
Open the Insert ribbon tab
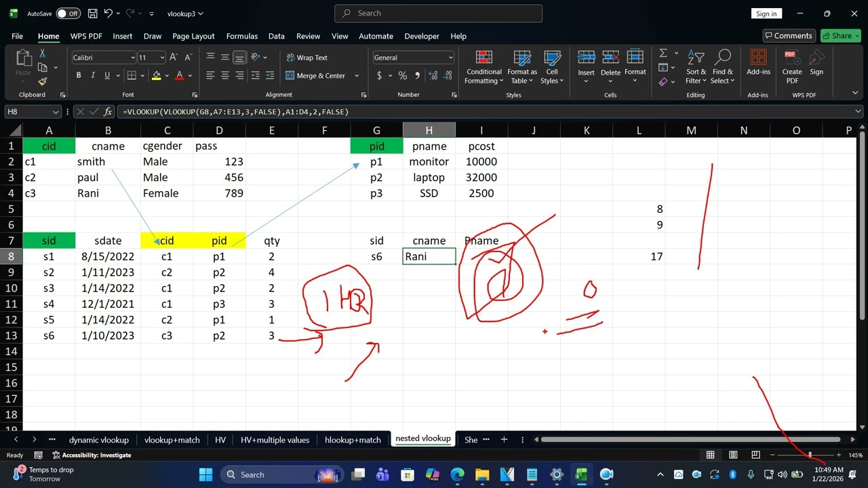(123, 36)
